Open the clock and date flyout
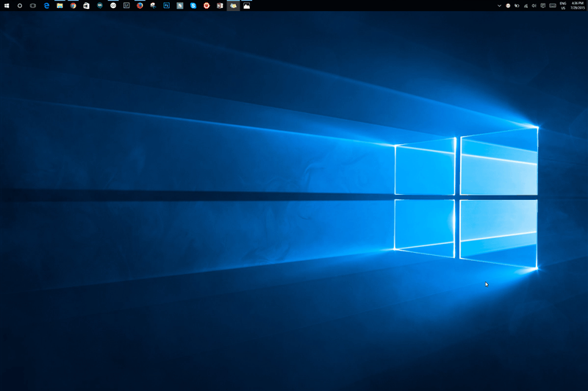The height and width of the screenshot is (391, 588). tap(578, 6)
